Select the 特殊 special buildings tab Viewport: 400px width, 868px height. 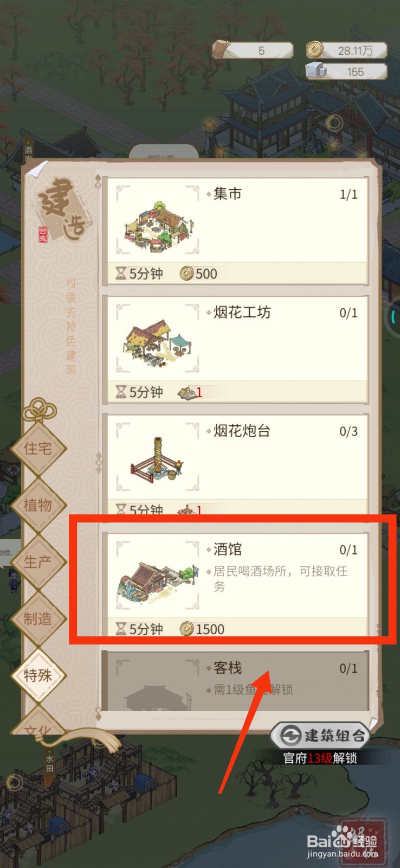tap(38, 675)
